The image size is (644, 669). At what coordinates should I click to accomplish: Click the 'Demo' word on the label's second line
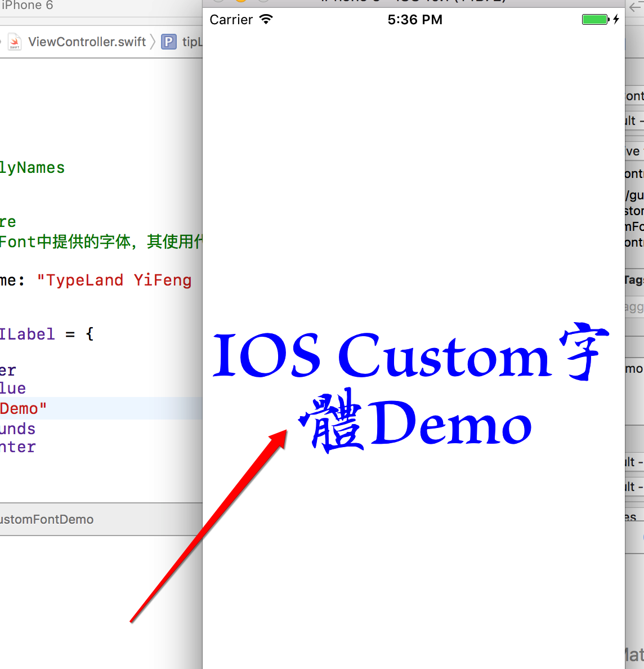451,423
